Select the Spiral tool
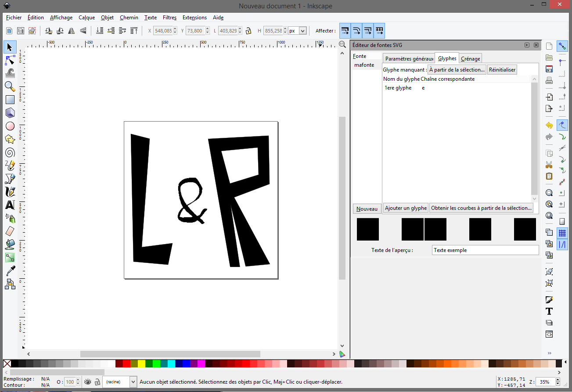 pos(10,152)
